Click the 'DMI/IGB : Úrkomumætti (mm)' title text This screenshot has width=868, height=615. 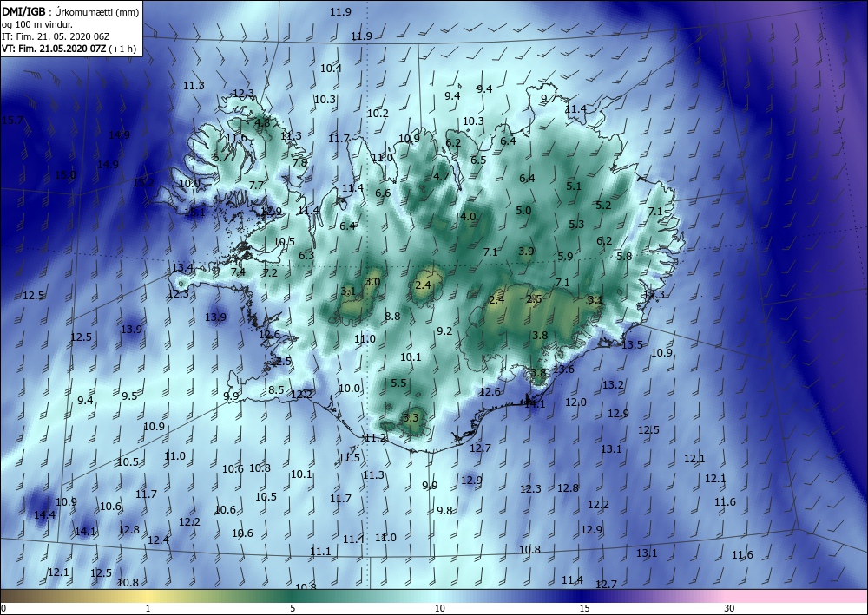pos(70,11)
